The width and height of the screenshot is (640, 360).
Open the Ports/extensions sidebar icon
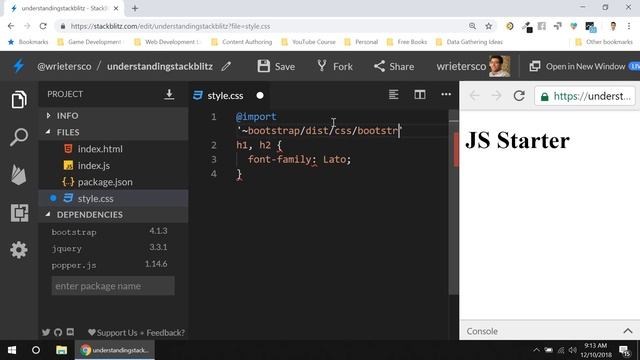[19, 213]
